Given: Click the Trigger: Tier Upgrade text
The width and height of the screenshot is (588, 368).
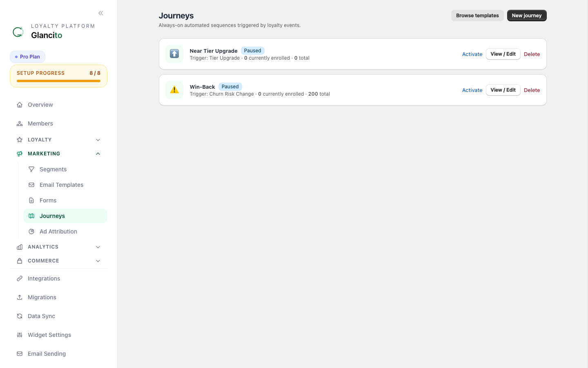Looking at the screenshot, I should (215, 58).
